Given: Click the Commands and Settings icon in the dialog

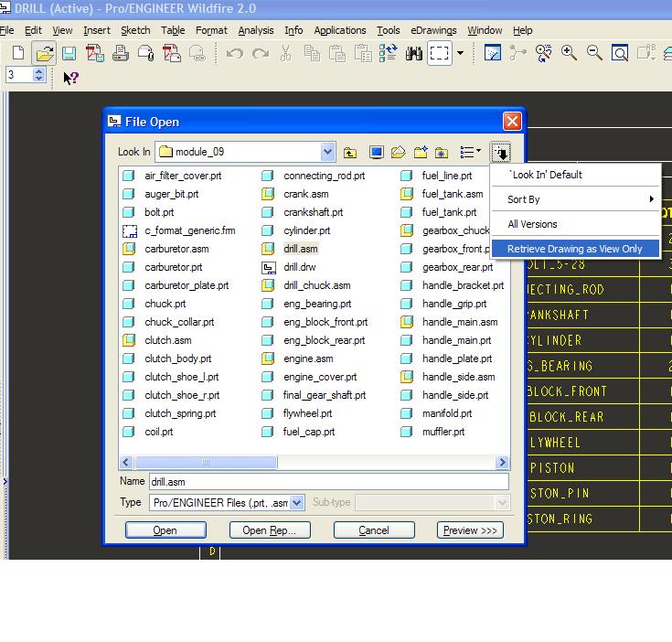Looking at the screenshot, I should [501, 152].
